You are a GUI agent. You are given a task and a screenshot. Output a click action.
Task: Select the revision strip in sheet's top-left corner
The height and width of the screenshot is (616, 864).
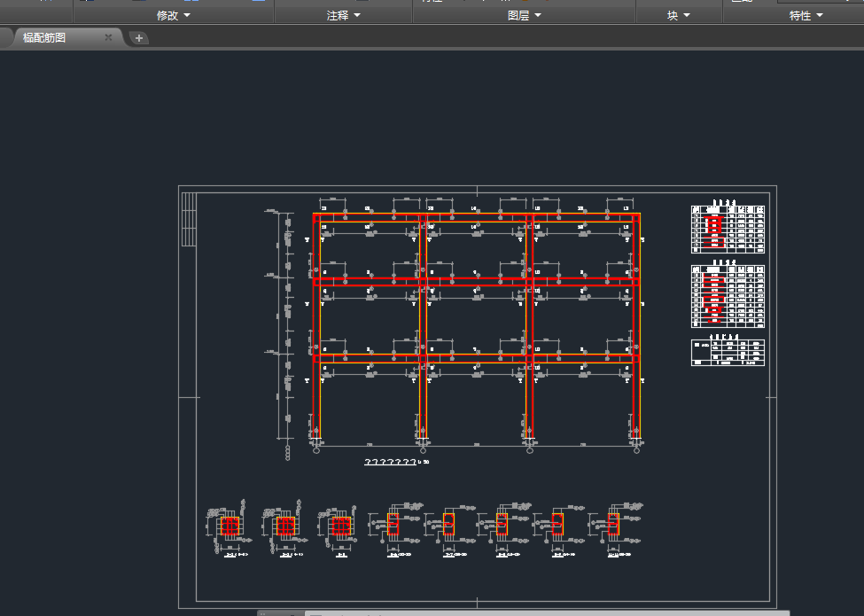pos(188,220)
